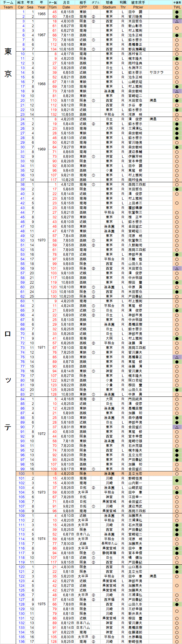Select the date cell 4月17日
This screenshot has height=644, width=182.
pyautogui.click(x=66, y=54)
